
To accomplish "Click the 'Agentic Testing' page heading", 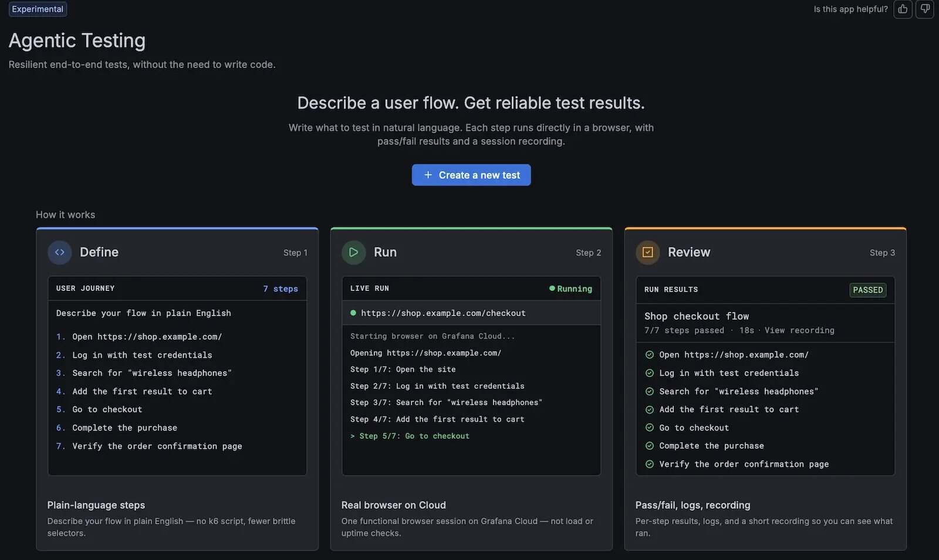I will tap(77, 40).
